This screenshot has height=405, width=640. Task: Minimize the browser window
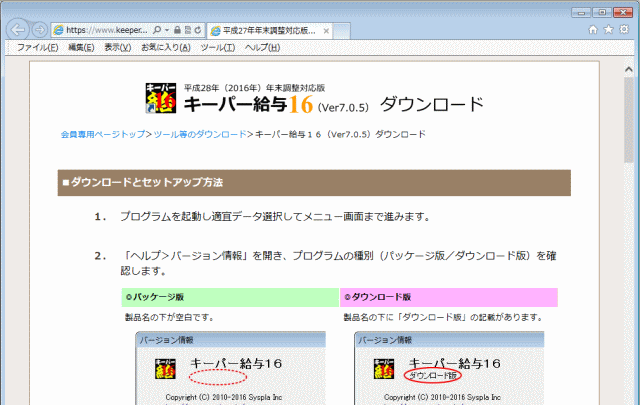click(x=581, y=13)
